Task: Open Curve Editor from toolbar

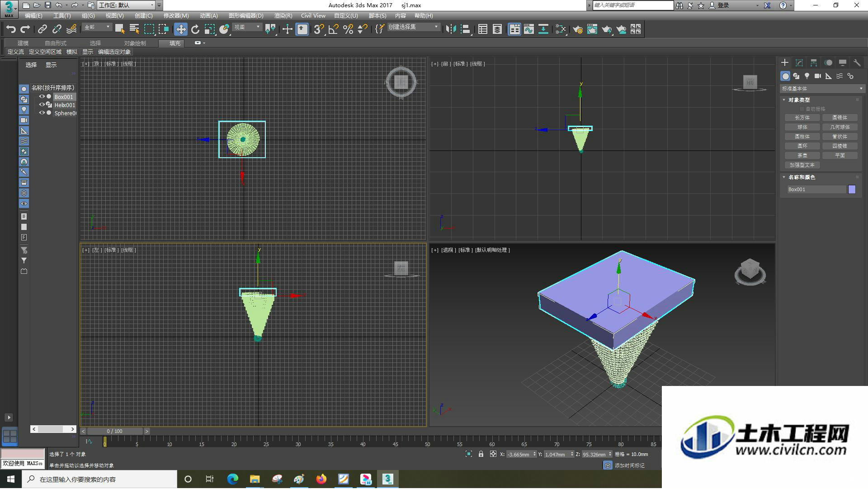Action: coord(529,29)
